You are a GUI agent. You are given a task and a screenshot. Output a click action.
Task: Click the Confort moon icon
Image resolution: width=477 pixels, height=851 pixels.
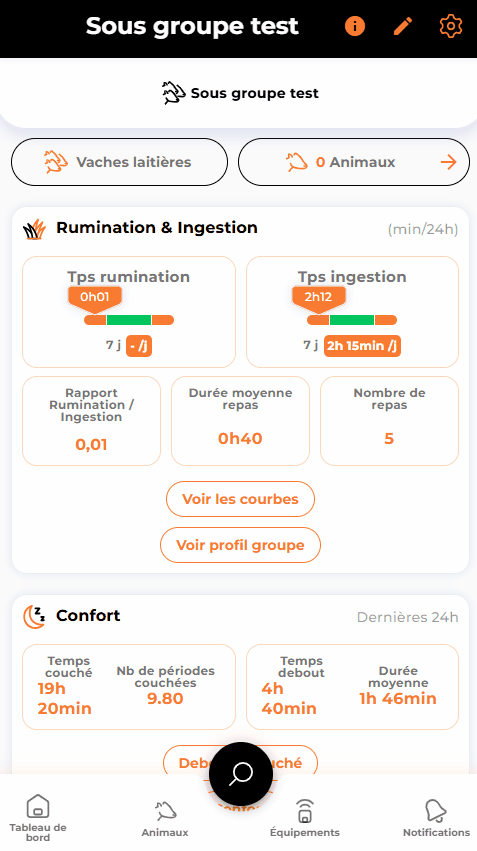tap(34, 617)
